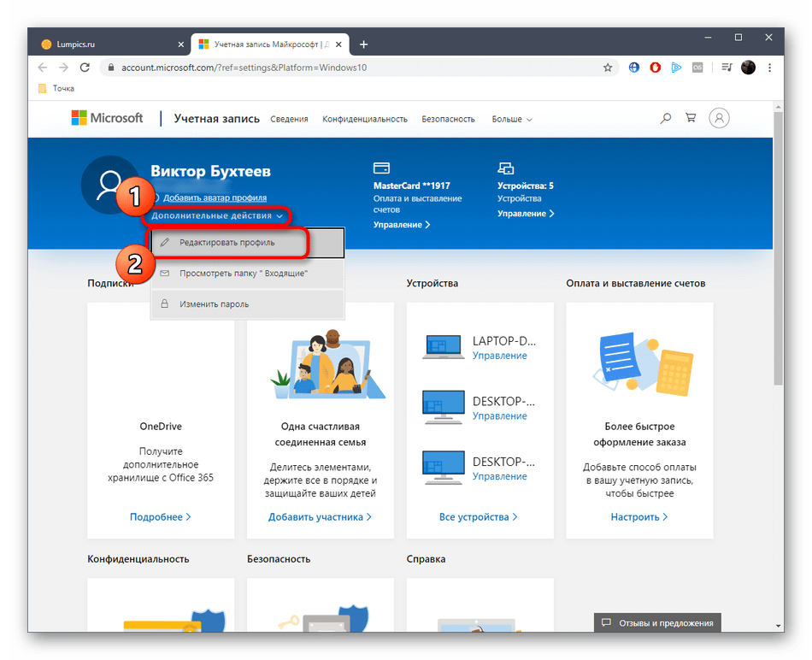The image size is (812, 660).
Task: Expand the Больше dropdown in navigation
Action: tap(512, 119)
